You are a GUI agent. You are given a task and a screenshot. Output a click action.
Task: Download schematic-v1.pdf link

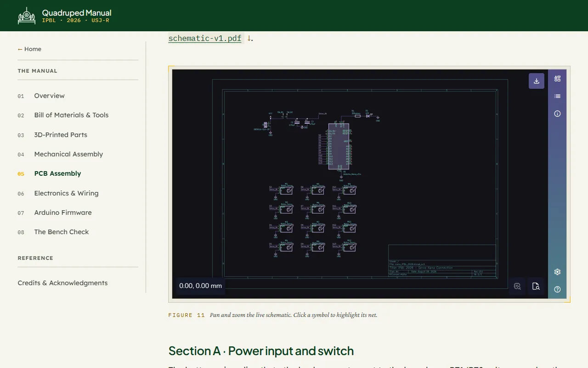point(205,38)
